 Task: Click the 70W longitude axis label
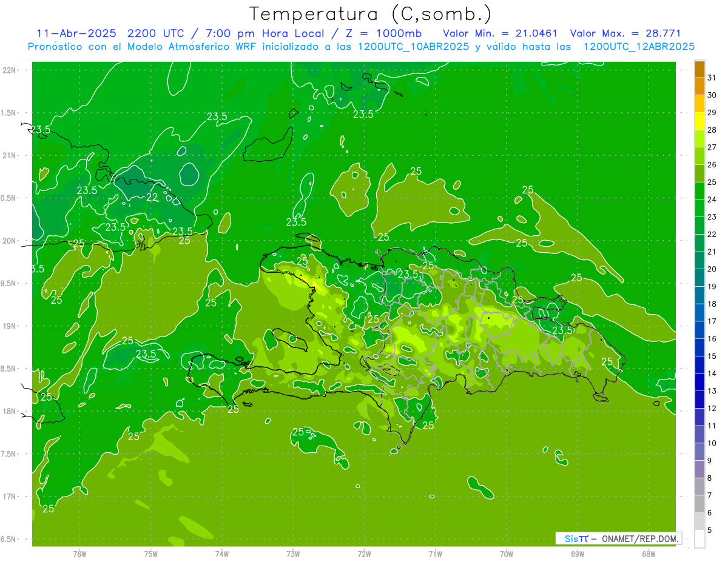[507, 554]
